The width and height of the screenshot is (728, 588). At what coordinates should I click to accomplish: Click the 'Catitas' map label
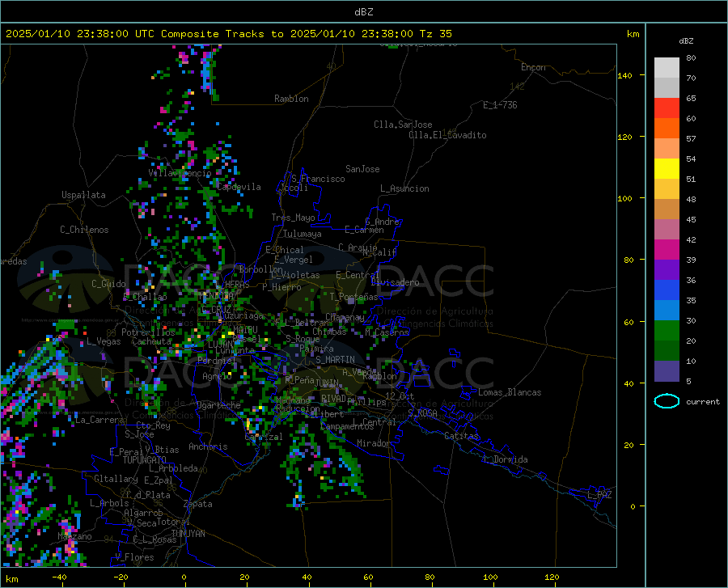tap(461, 436)
